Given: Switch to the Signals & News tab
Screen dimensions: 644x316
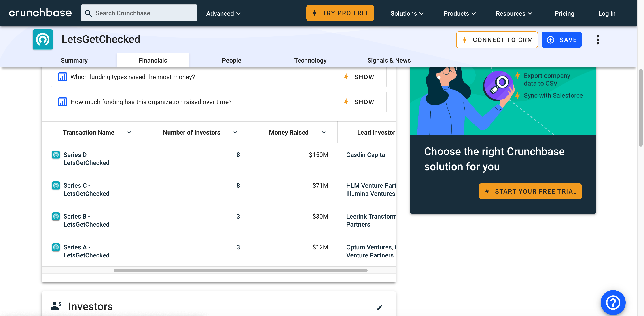Looking at the screenshot, I should tap(389, 61).
